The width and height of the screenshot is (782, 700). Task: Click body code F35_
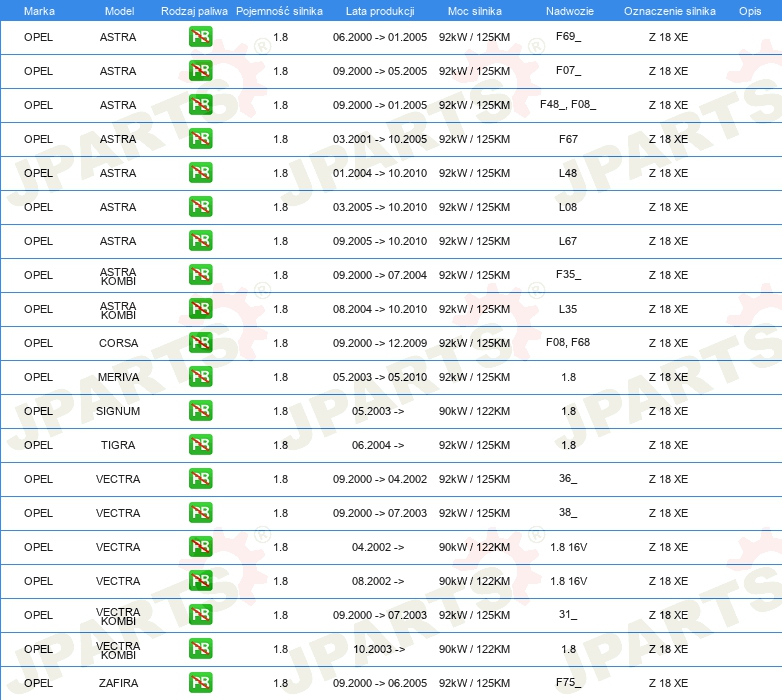[568, 274]
